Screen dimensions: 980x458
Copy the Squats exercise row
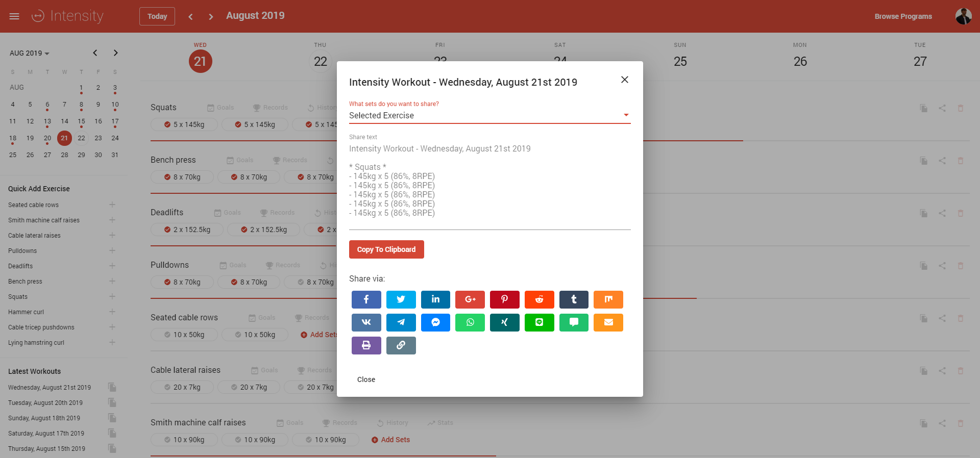pos(924,108)
